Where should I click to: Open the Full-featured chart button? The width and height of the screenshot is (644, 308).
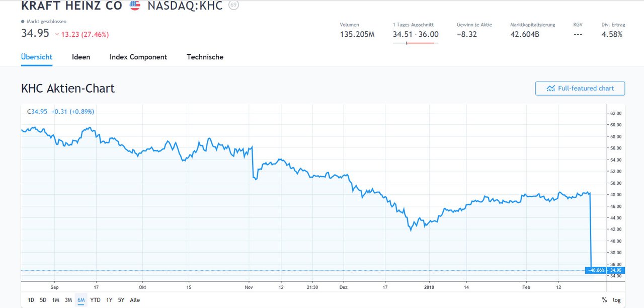pos(580,88)
